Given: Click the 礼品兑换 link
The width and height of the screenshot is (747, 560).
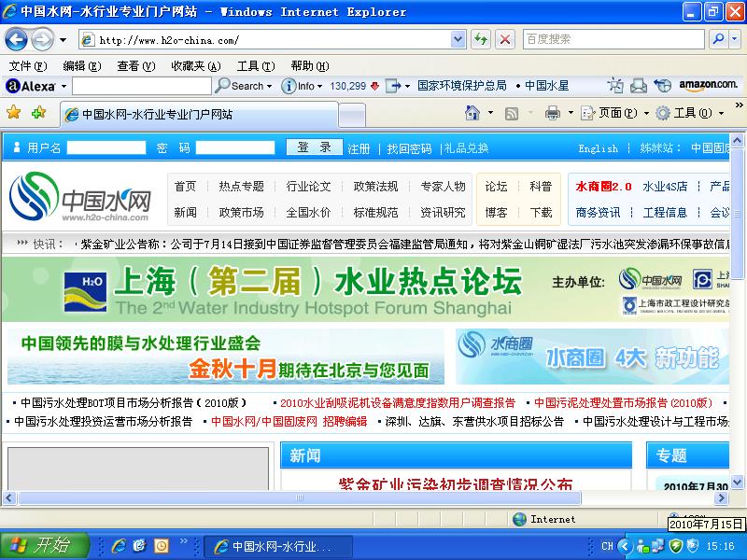Looking at the screenshot, I should pyautogui.click(x=466, y=148).
